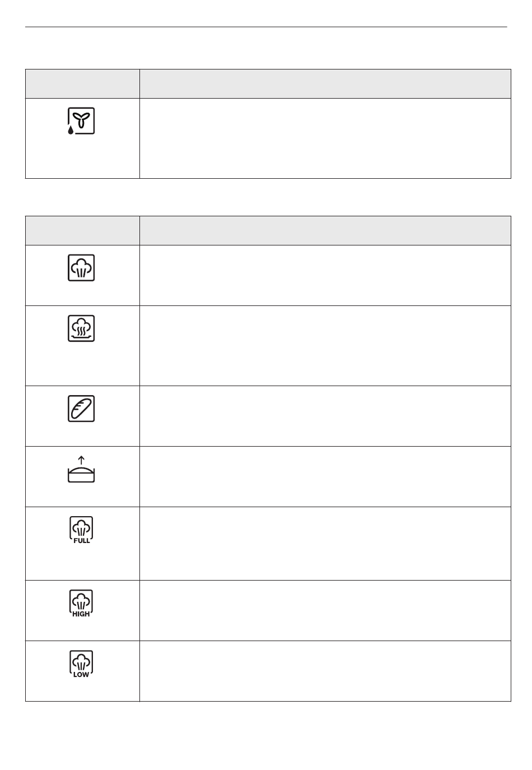
Task: Select the narrow gray header cell above steam cloud icon
Action: coord(82,230)
